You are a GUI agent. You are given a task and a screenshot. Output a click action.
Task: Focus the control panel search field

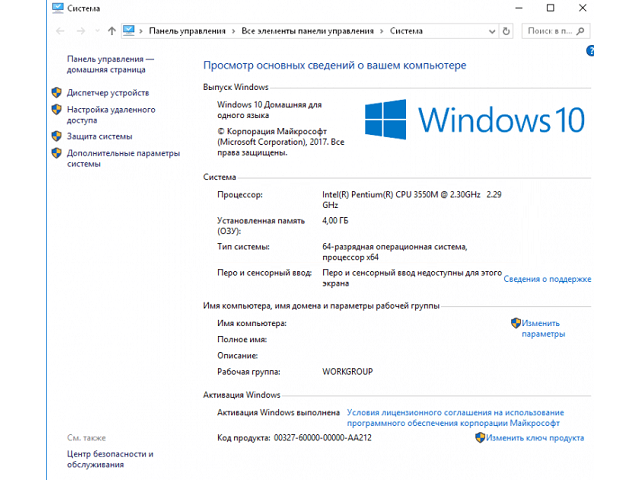pyautogui.click(x=556, y=31)
